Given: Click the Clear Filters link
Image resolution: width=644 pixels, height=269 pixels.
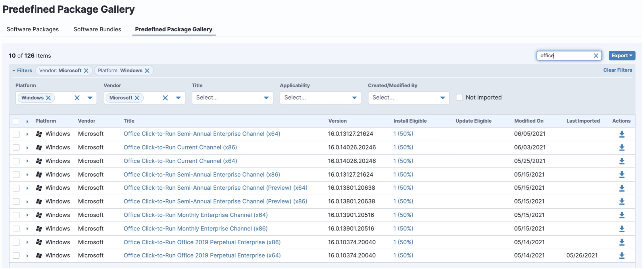Looking at the screenshot, I should pos(618,70).
